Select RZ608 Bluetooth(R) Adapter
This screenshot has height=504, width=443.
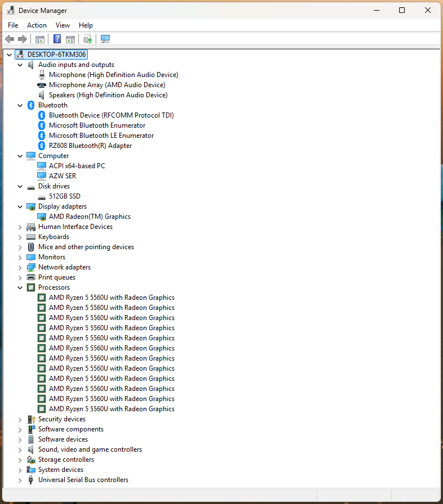click(91, 146)
